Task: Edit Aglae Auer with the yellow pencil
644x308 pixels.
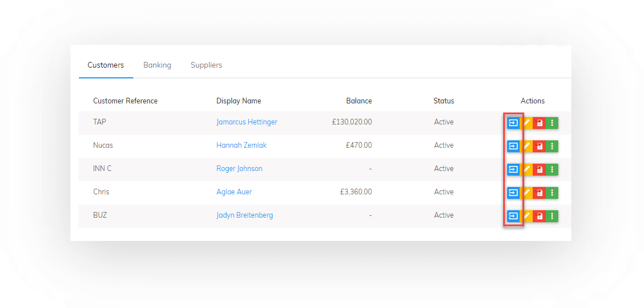Action: [x=526, y=193]
